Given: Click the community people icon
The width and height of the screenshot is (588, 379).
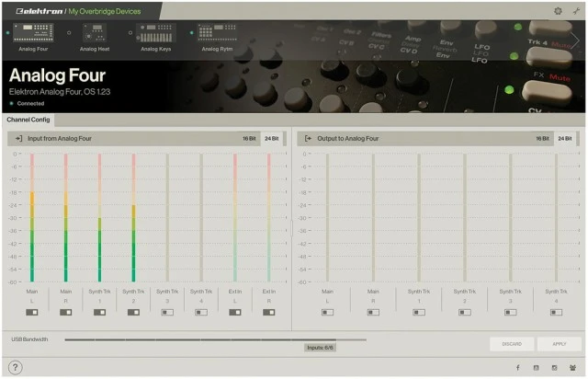Looking at the screenshot, I should [572, 368].
